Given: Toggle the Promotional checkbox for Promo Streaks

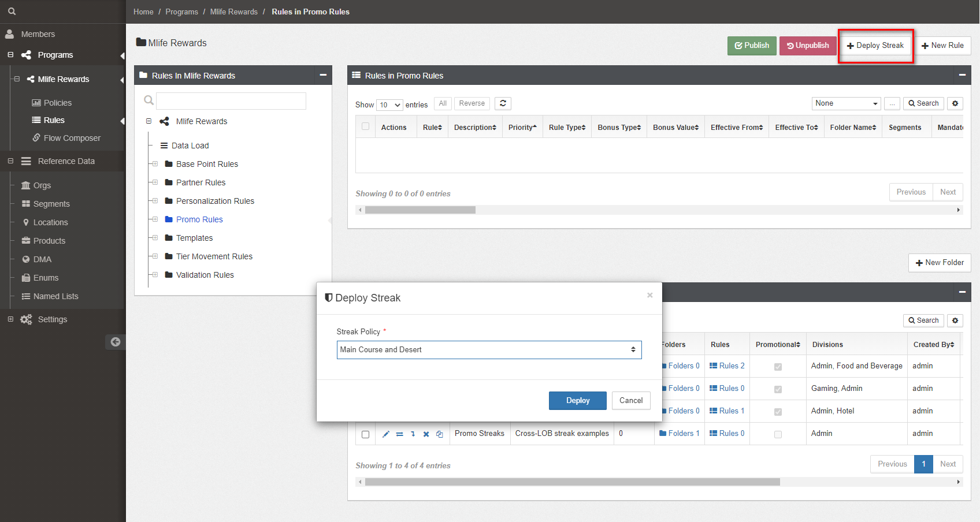Looking at the screenshot, I should click(778, 434).
